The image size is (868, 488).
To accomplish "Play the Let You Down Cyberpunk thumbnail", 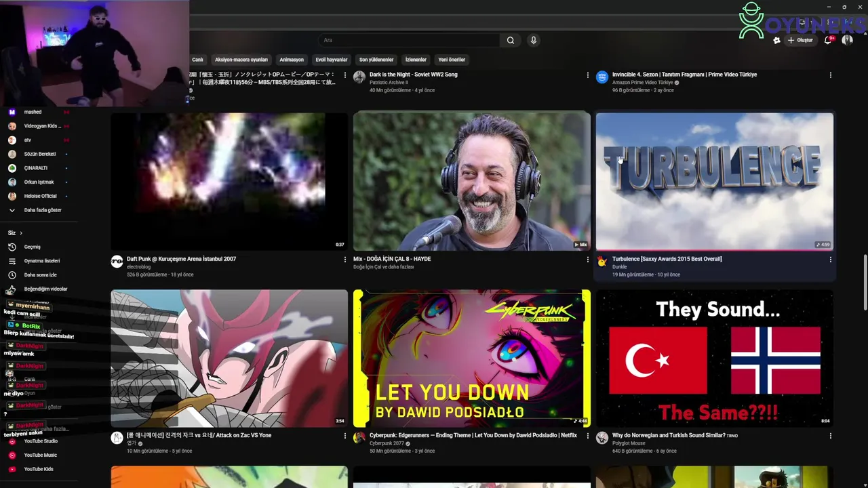I will [x=472, y=359].
